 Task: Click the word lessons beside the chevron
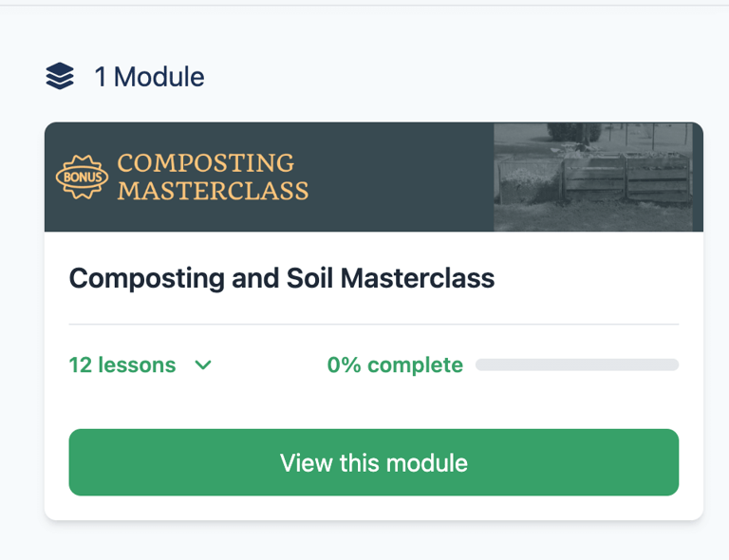pos(137,365)
